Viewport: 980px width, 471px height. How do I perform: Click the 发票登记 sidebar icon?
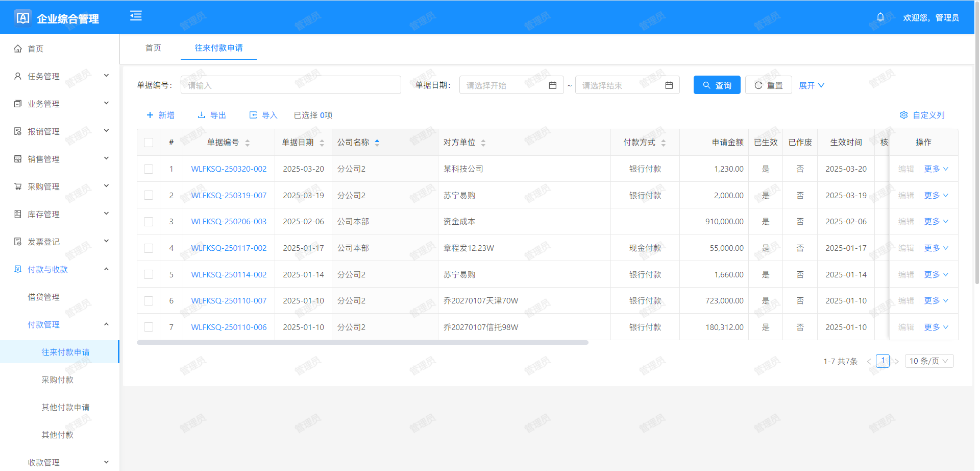[18, 242]
